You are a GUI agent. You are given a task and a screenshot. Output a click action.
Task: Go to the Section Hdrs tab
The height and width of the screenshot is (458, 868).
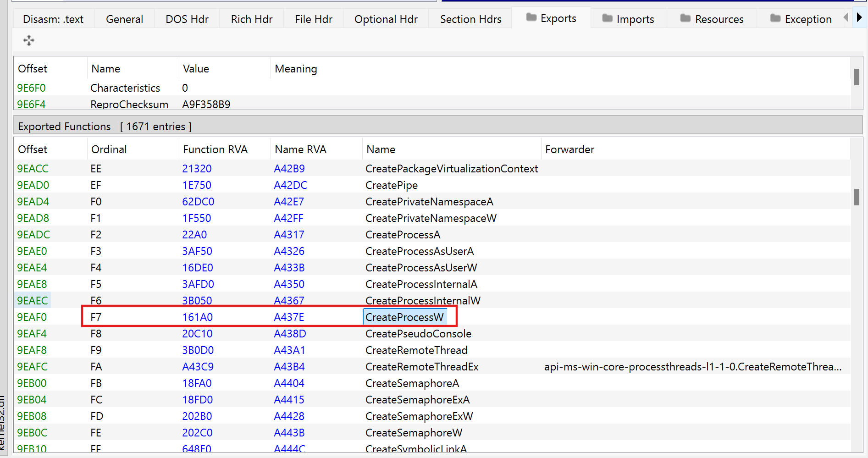tap(470, 19)
